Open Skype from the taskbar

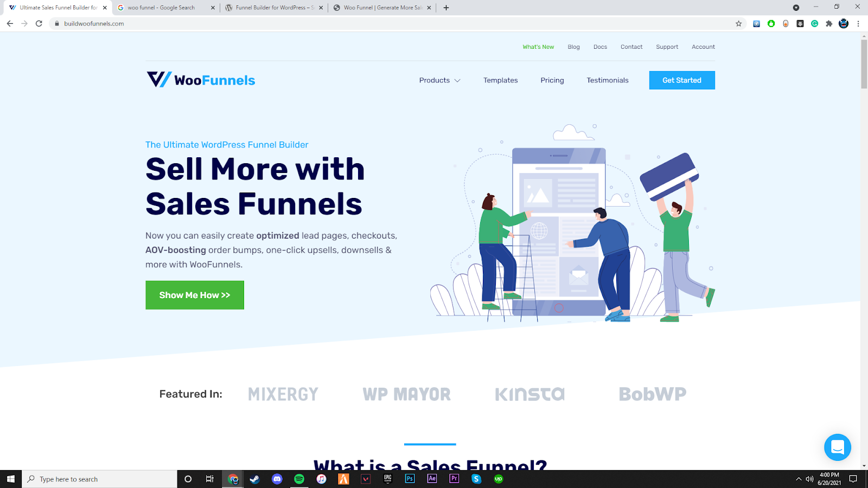(x=476, y=479)
